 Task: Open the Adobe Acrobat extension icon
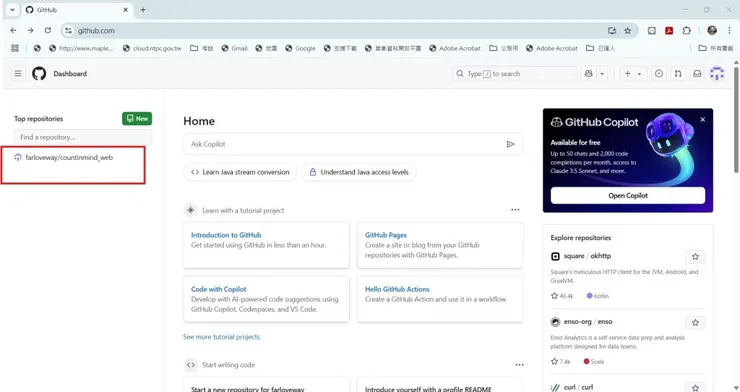click(x=669, y=31)
